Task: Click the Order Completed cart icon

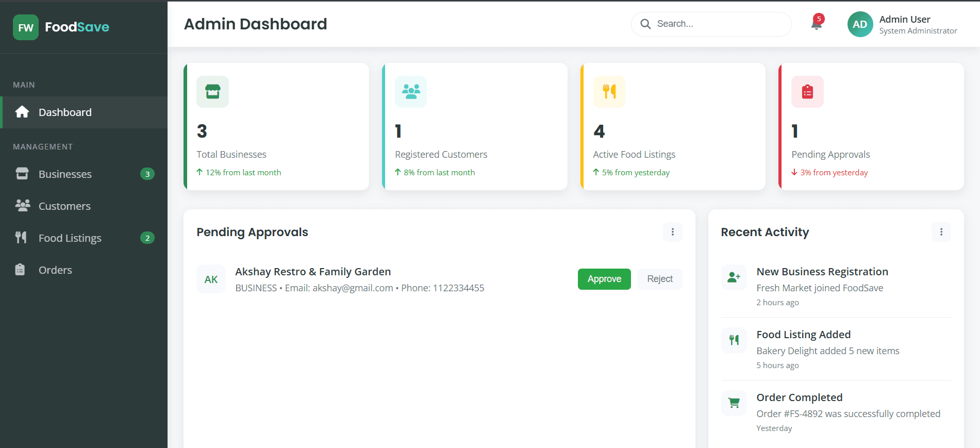Action: pos(734,403)
